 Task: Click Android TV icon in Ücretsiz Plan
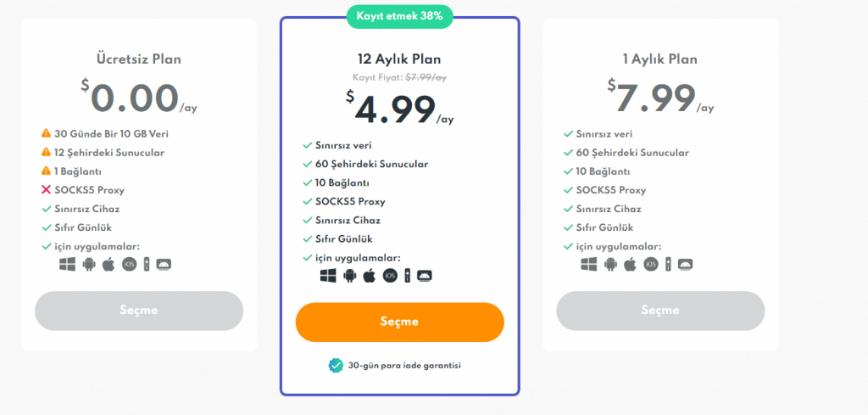[x=164, y=264]
